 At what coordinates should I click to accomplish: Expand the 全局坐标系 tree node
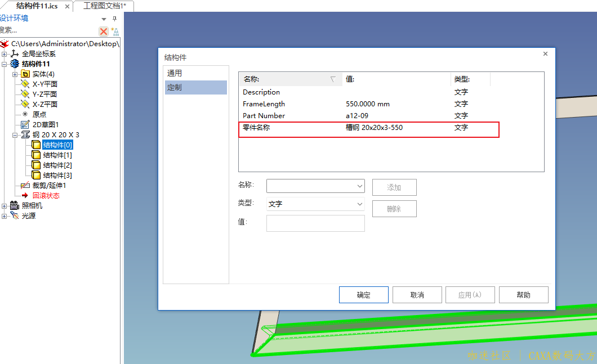[x=4, y=54]
